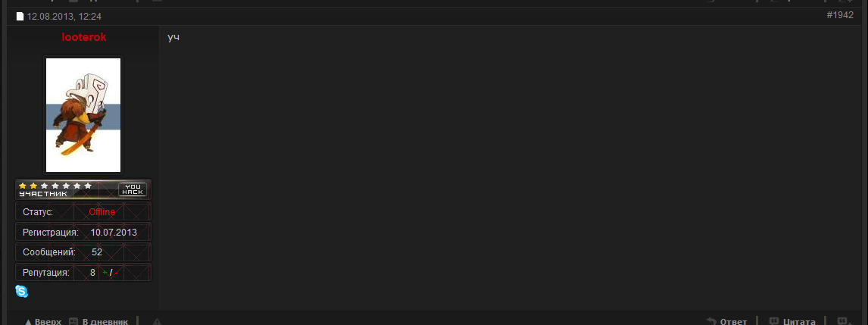This screenshot has height=325, width=868.
Task: Open permalink for post #1942
Action: (840, 15)
